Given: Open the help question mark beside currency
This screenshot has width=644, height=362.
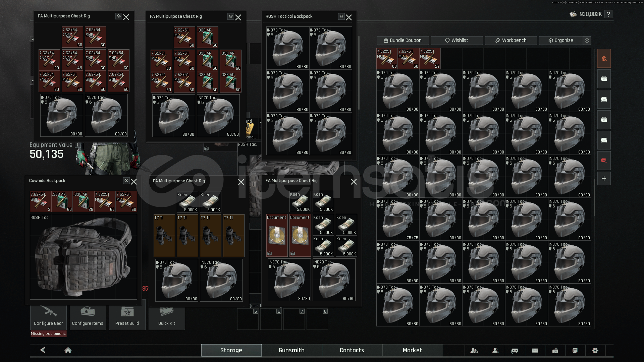Looking at the screenshot, I should (x=608, y=14).
